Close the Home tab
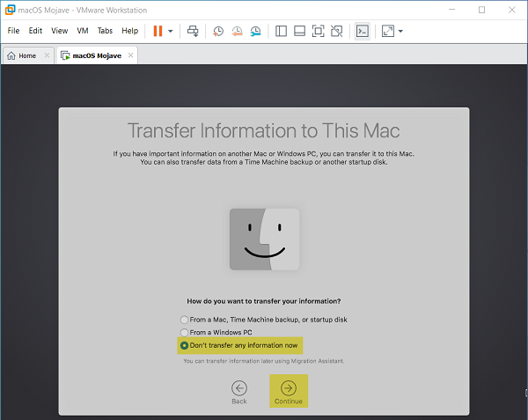Screen dimensions: 528x420 47,55
